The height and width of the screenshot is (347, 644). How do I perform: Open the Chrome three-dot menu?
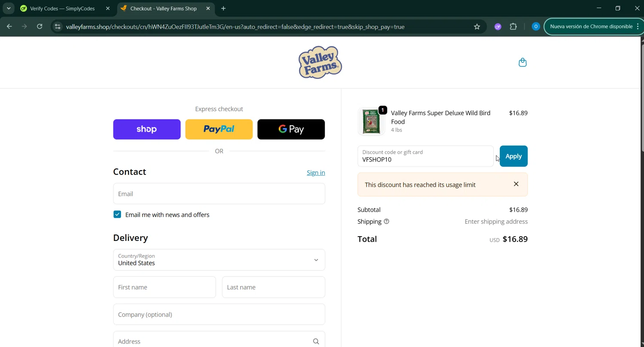(638, 27)
